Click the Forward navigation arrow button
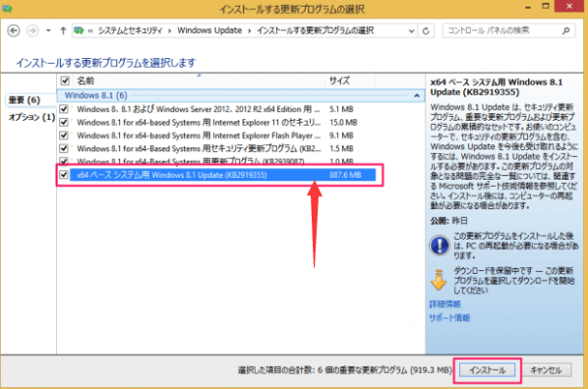Screen dimensions: 588x389 coord(32,30)
